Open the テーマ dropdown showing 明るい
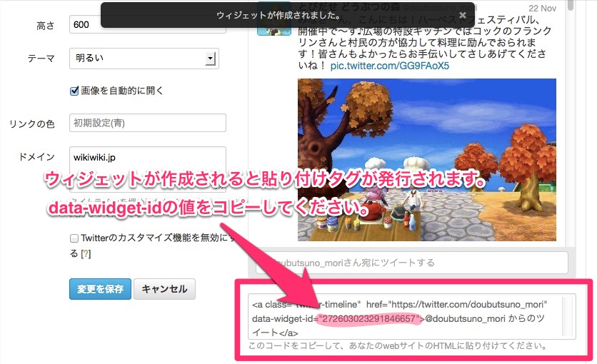The image size is (597, 364). (144, 59)
